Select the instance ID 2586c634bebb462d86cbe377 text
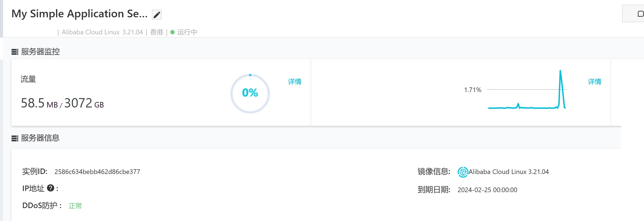The height and width of the screenshot is (221, 644). [97, 172]
